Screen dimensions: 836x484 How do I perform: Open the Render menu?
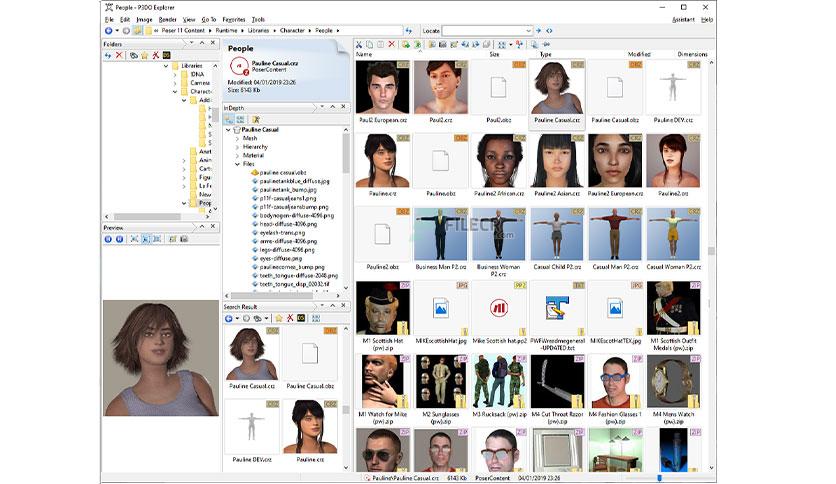click(x=167, y=20)
